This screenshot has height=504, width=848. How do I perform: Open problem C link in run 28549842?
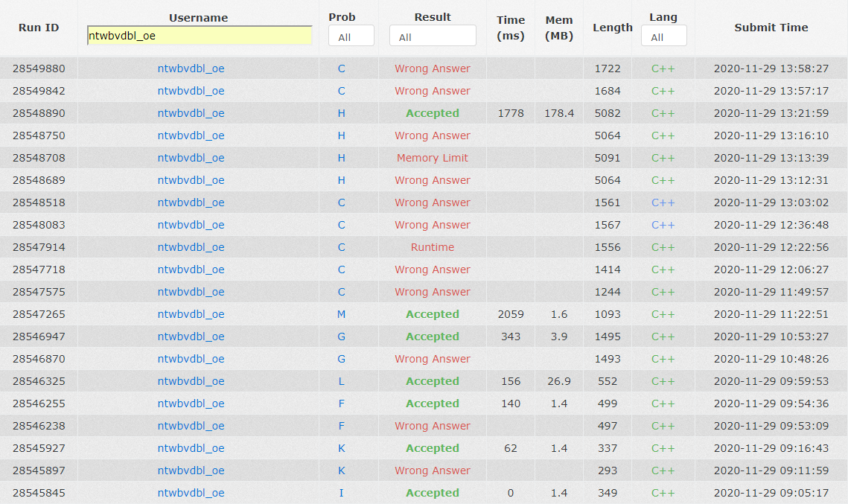tap(341, 91)
